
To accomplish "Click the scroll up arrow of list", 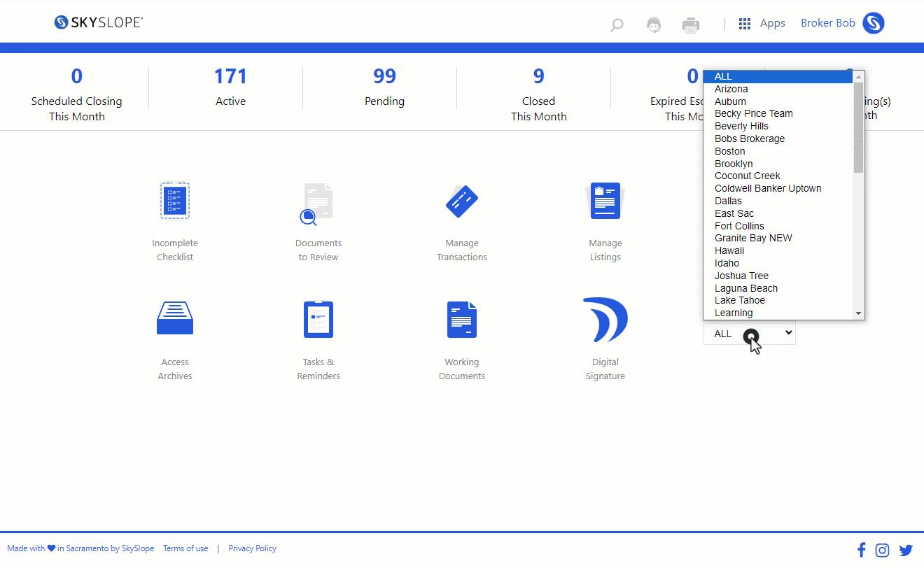I will tap(859, 76).
